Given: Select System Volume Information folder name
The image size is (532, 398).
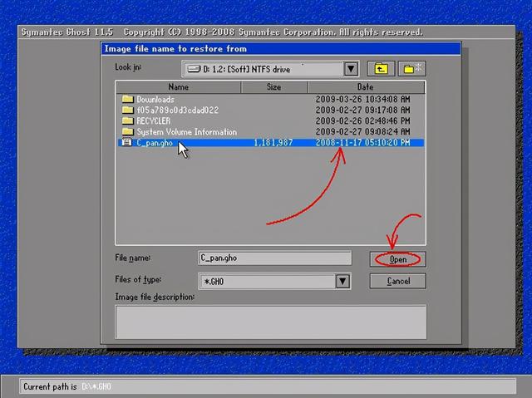Looking at the screenshot, I should coord(186,132).
